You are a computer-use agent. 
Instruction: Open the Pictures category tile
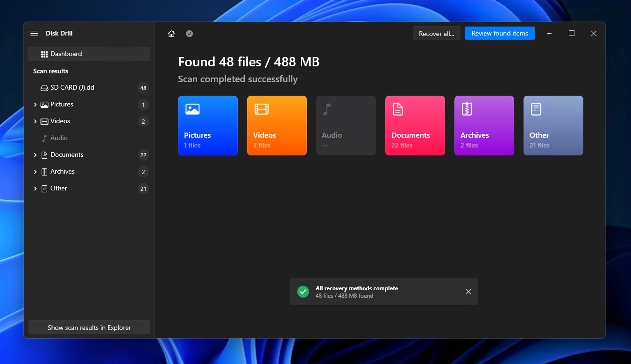[x=208, y=126]
